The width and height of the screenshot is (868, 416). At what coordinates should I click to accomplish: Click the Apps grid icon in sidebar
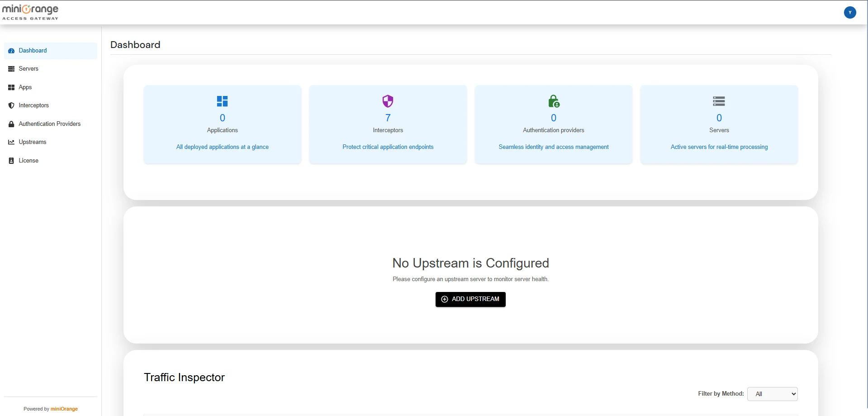click(11, 87)
